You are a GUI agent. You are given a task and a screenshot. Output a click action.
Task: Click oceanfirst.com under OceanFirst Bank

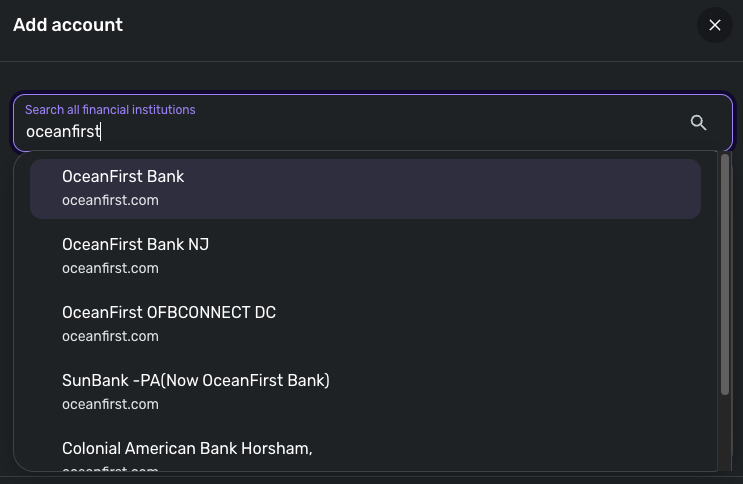[110, 200]
